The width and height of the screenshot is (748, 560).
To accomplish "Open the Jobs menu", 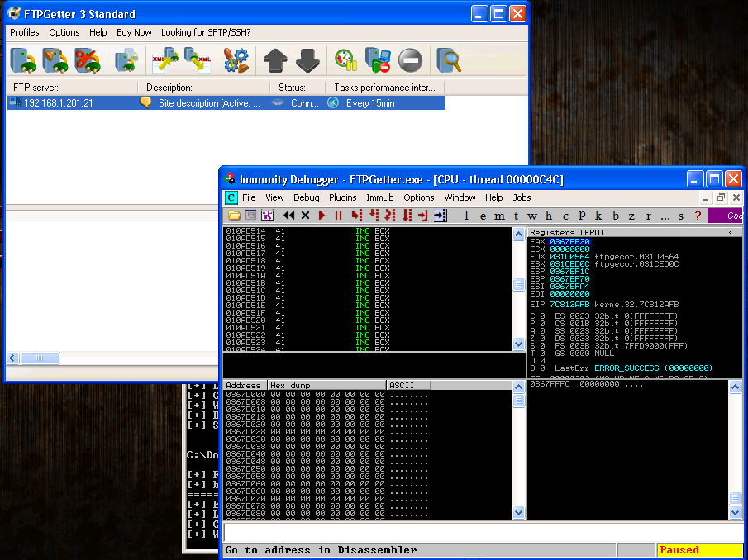I will pos(522,197).
